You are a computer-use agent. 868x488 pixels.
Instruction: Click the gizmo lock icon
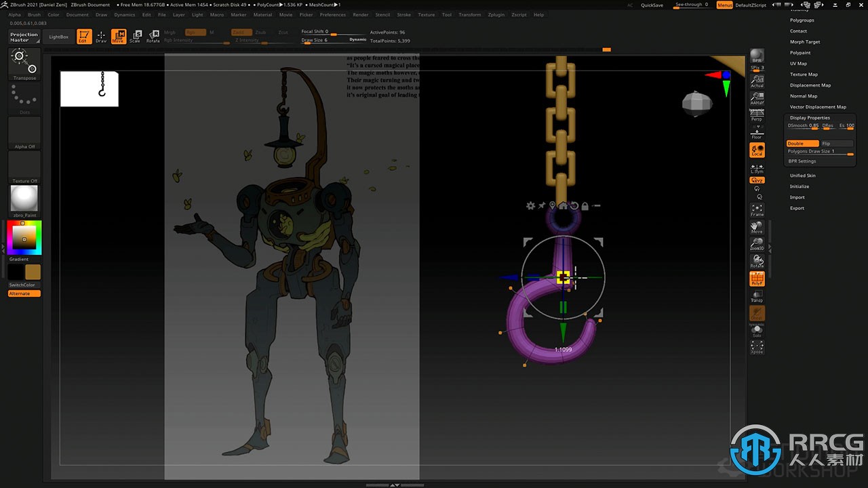[585, 205]
